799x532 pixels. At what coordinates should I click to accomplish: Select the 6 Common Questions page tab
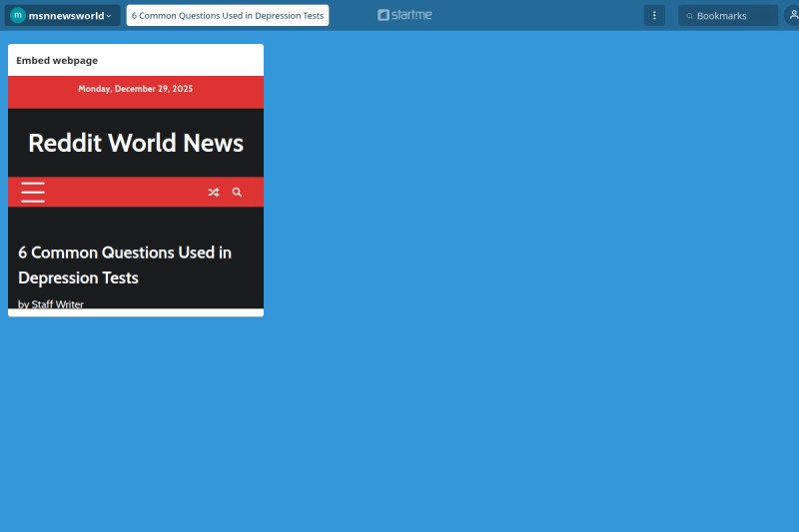(x=228, y=15)
